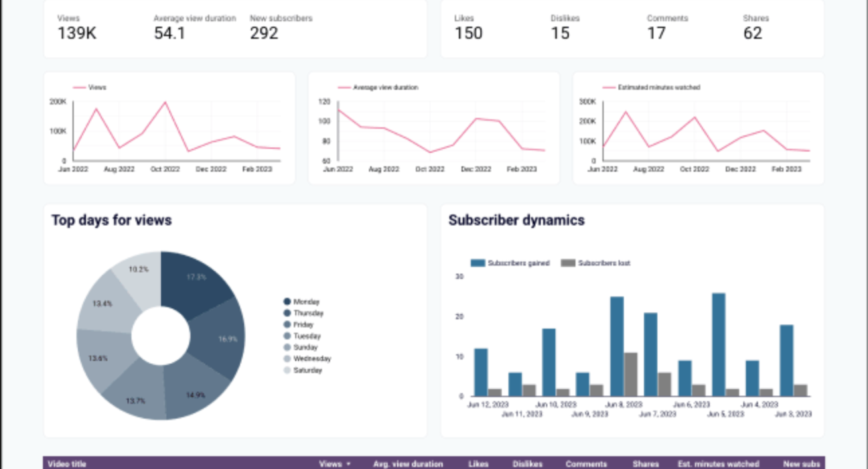Click the New subs column header
This screenshot has height=469, width=868.
[801, 464]
